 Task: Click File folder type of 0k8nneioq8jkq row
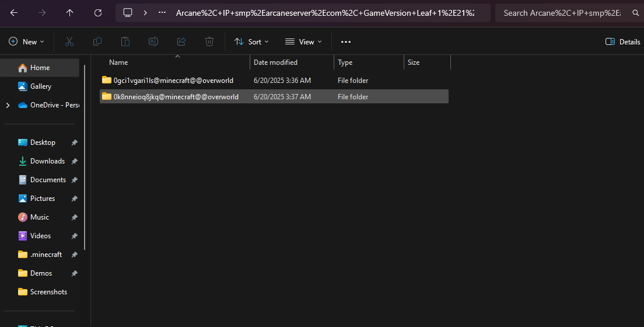click(353, 97)
